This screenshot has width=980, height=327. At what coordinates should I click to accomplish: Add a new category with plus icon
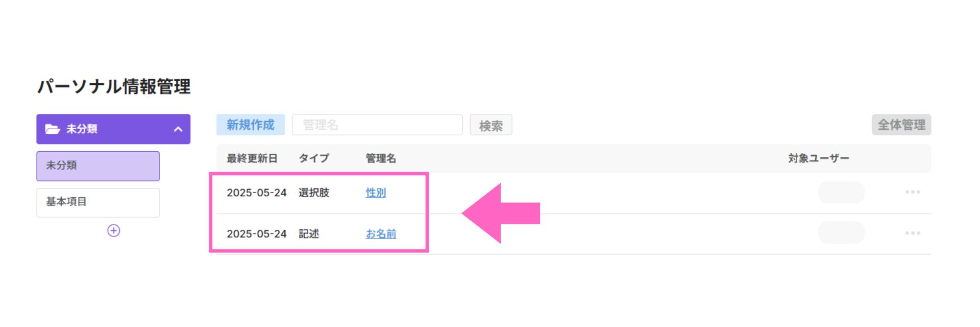[x=114, y=230]
